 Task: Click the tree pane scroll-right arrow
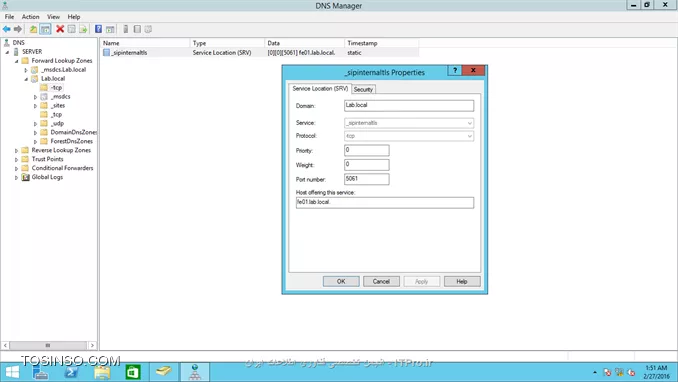click(x=92, y=345)
